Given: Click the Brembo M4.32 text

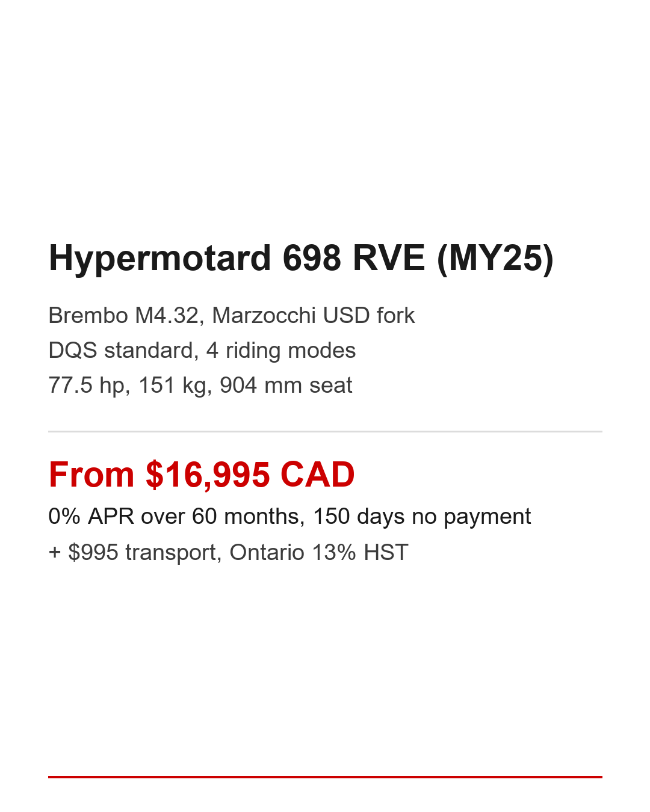Looking at the screenshot, I should [123, 315].
